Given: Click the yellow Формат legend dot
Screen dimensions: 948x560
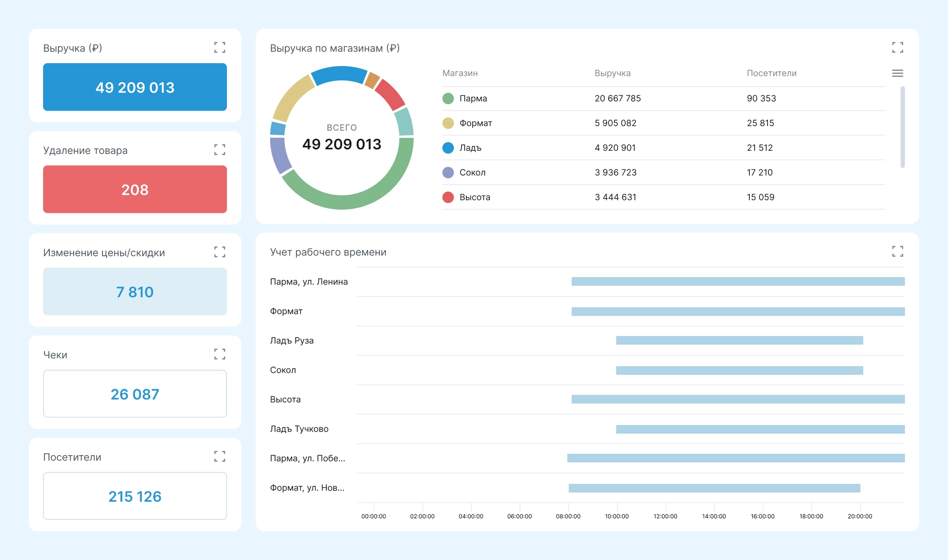Looking at the screenshot, I should [x=448, y=123].
